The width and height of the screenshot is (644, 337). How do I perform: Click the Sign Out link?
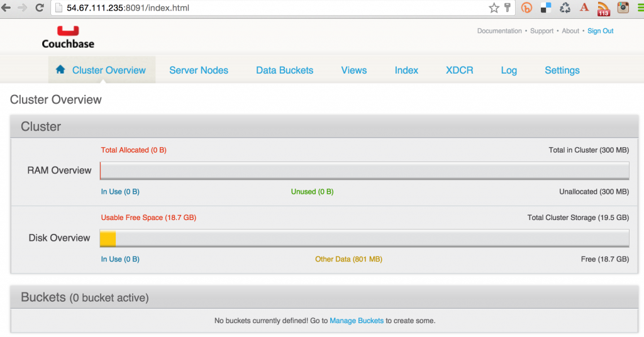pos(601,31)
